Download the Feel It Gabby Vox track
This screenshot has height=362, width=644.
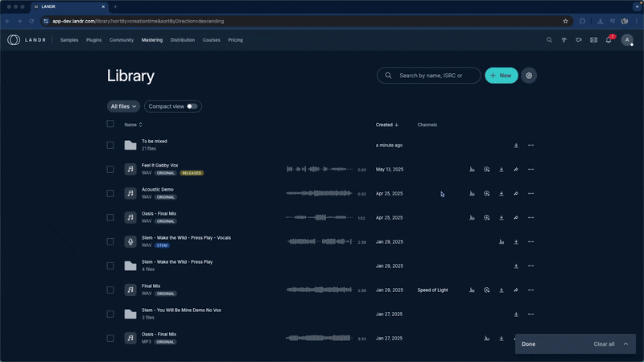(502, 170)
